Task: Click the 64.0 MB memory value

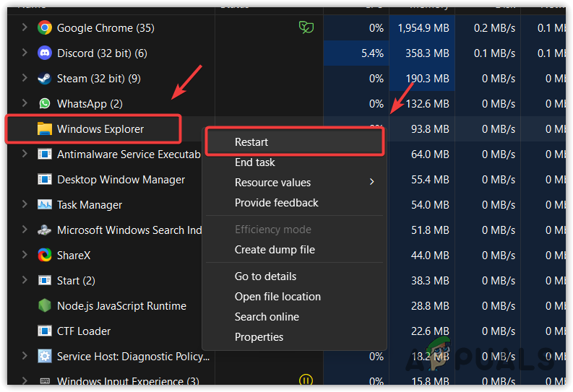Action: [x=430, y=154]
